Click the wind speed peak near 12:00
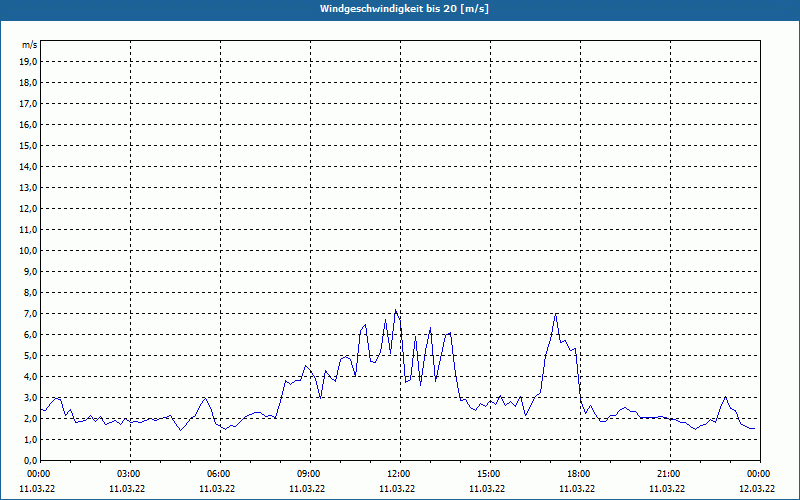Image resolution: width=800 pixels, height=500 pixels. click(395, 310)
